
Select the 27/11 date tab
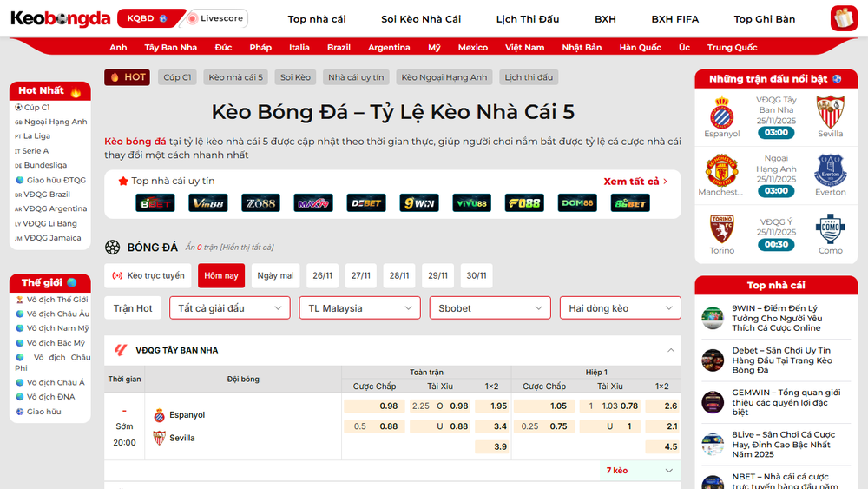361,275
